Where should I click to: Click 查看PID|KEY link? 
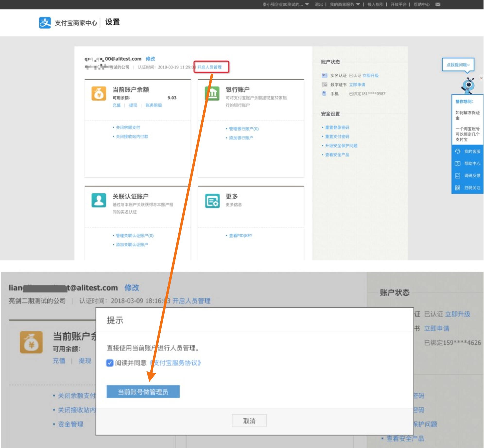241,235
